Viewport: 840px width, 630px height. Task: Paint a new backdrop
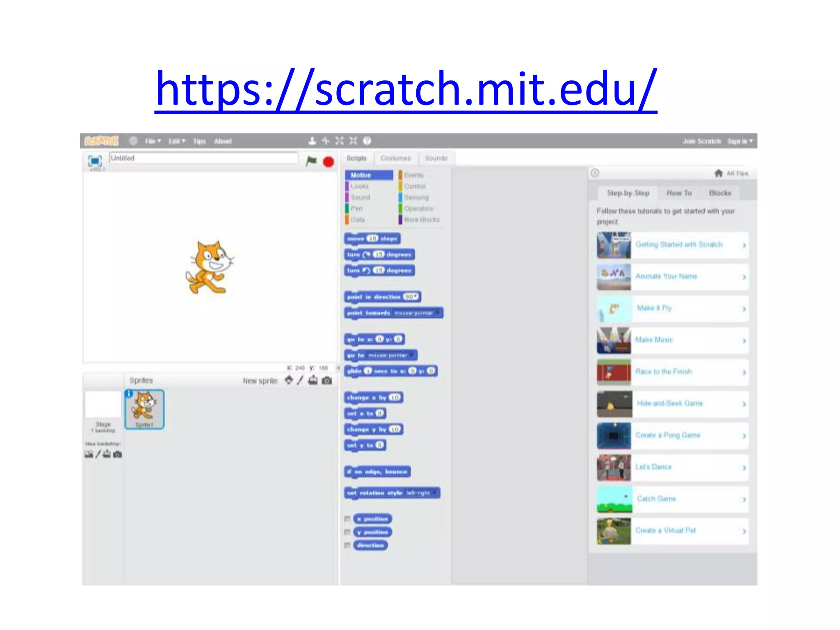click(x=98, y=454)
